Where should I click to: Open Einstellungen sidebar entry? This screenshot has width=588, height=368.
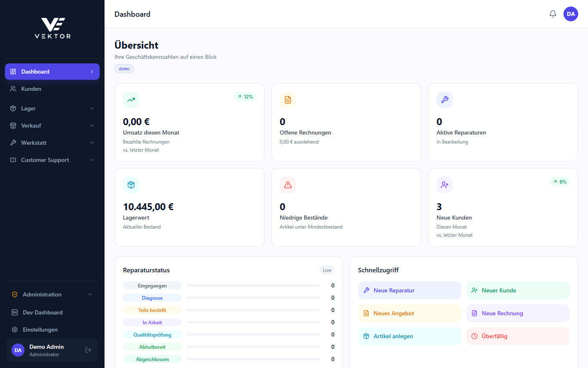click(52, 330)
